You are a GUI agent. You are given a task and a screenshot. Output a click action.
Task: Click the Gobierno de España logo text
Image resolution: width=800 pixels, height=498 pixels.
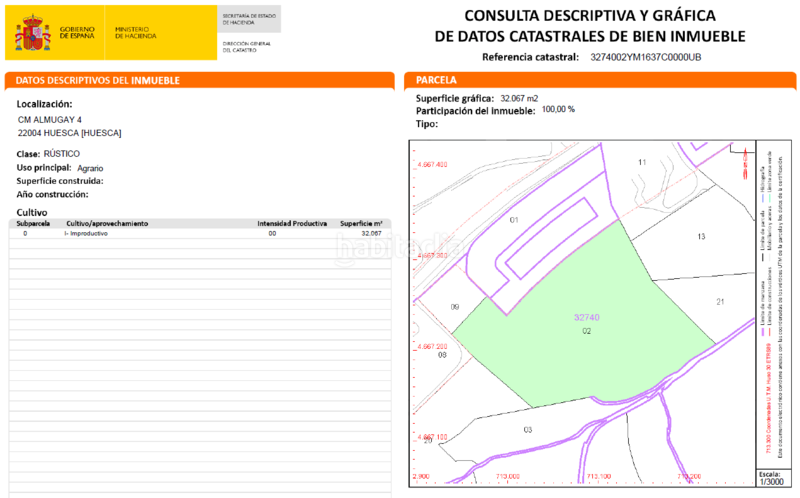pos(77,32)
